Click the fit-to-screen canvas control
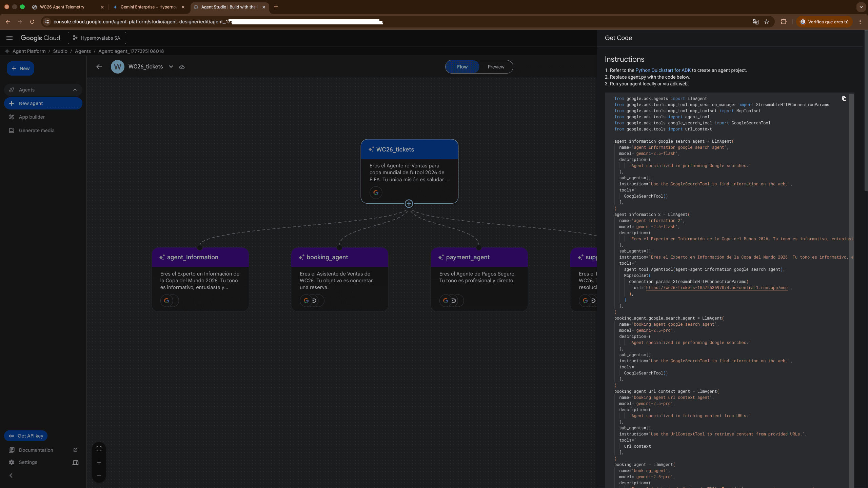 coord(99,449)
